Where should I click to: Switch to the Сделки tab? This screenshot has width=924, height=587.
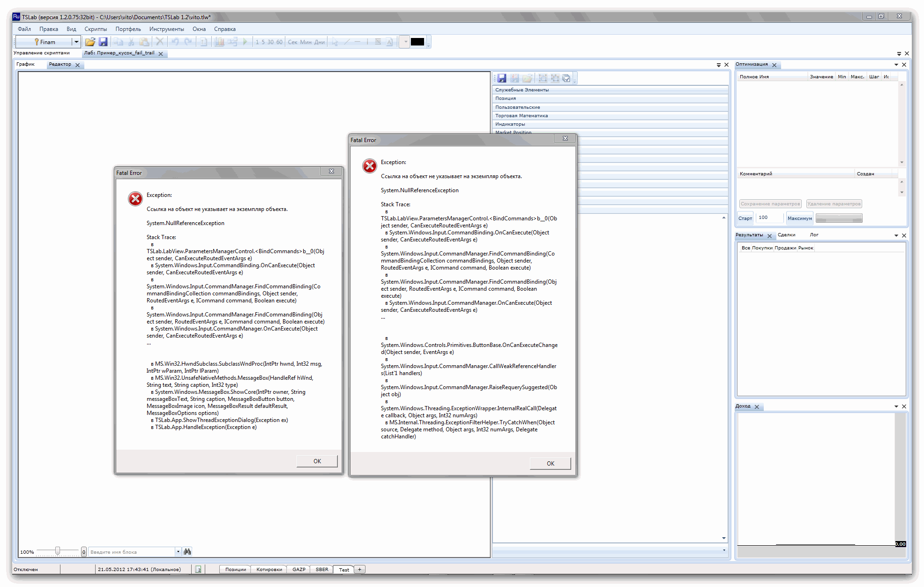786,235
